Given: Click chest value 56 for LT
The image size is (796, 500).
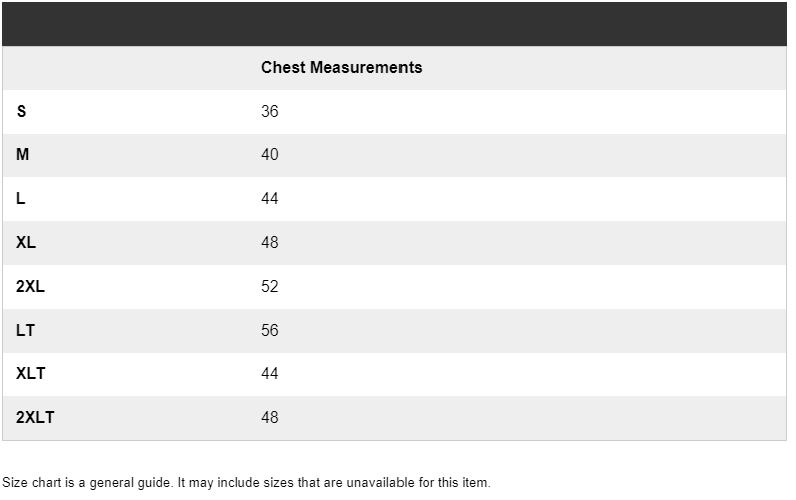Looking at the screenshot, I should point(270,330).
